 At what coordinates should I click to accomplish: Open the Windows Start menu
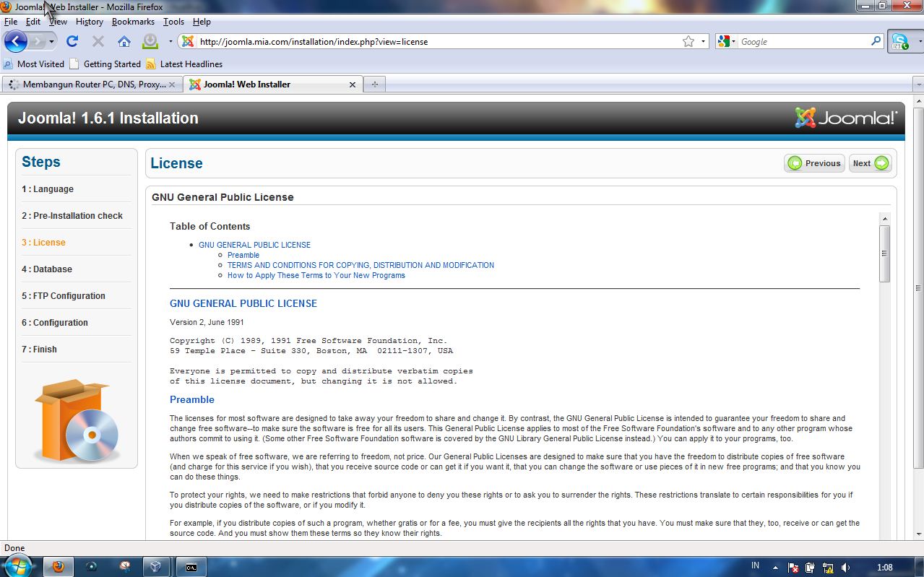(x=17, y=566)
